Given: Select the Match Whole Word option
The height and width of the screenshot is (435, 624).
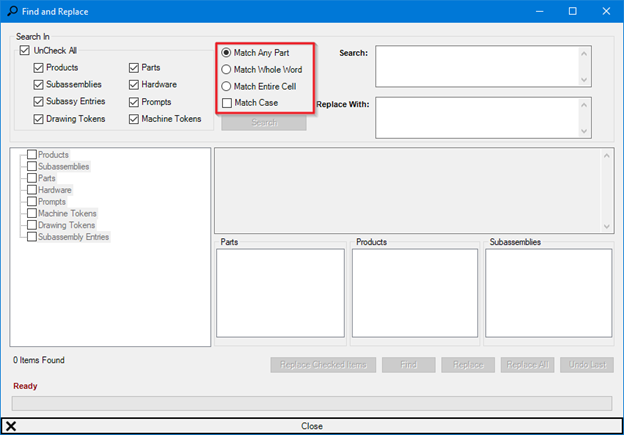Looking at the screenshot, I should (x=226, y=69).
